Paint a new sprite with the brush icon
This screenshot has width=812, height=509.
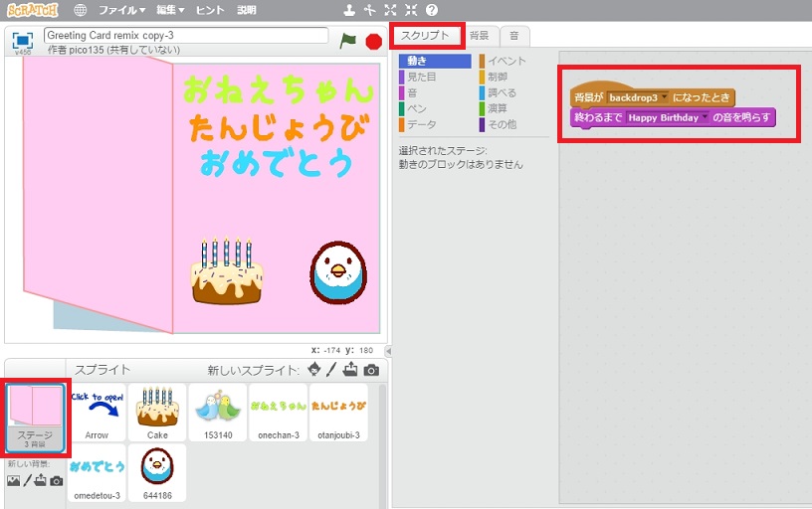(x=331, y=370)
